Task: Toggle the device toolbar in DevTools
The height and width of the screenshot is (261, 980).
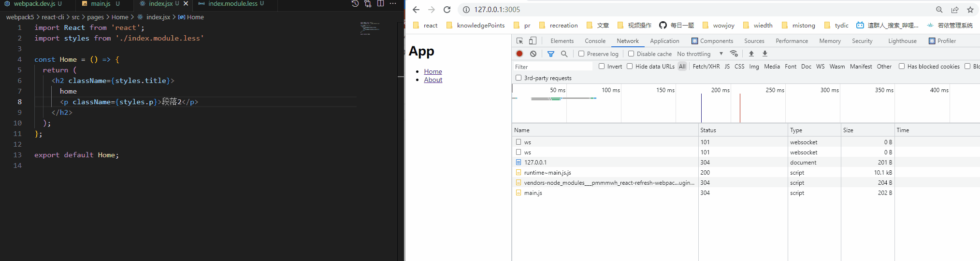Action: click(533, 41)
